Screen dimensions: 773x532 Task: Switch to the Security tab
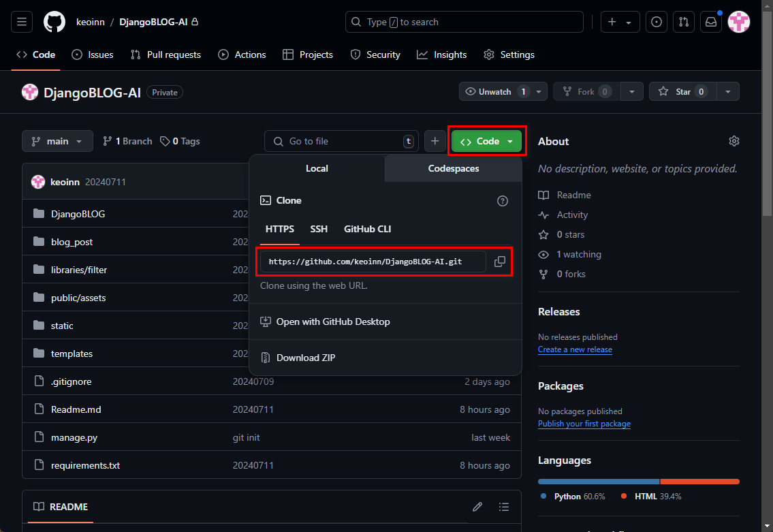click(375, 54)
